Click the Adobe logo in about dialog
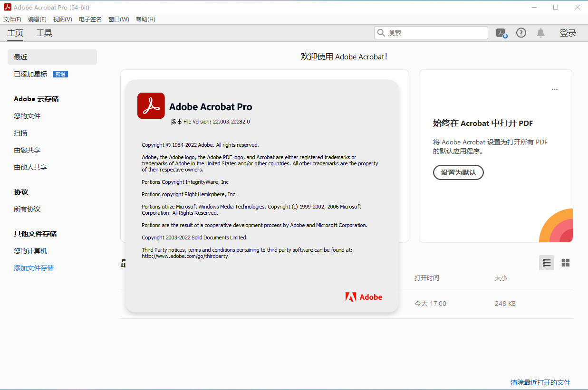Viewport: 588px width, 390px height. pos(364,297)
